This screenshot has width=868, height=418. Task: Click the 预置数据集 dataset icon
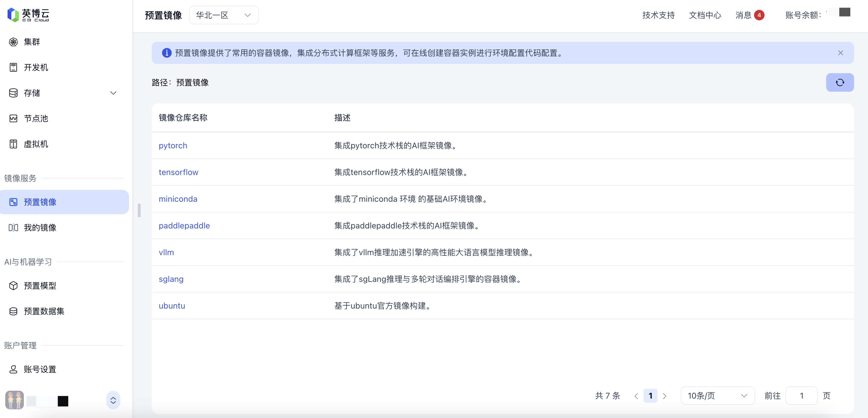click(13, 311)
